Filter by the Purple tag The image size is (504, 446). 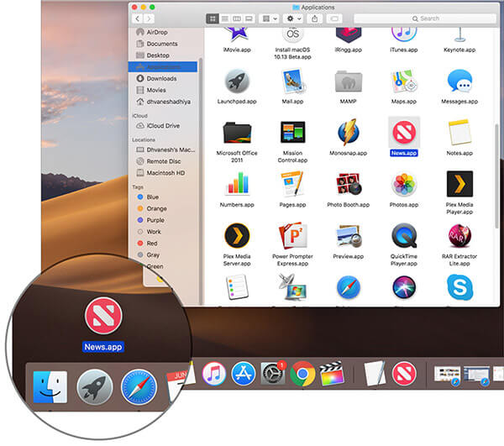pos(163,220)
